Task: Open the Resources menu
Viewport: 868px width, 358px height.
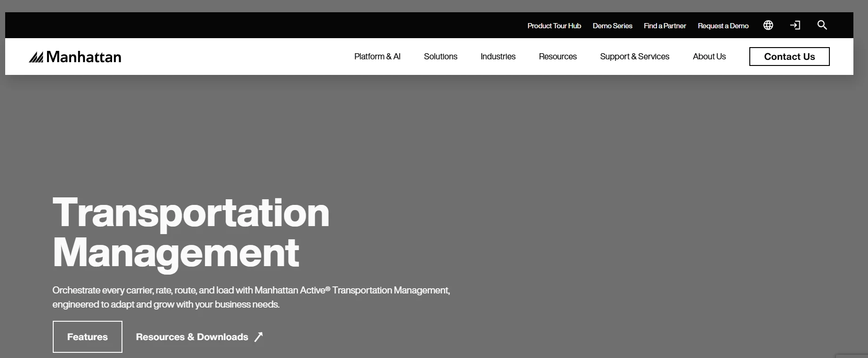Action: (x=558, y=57)
